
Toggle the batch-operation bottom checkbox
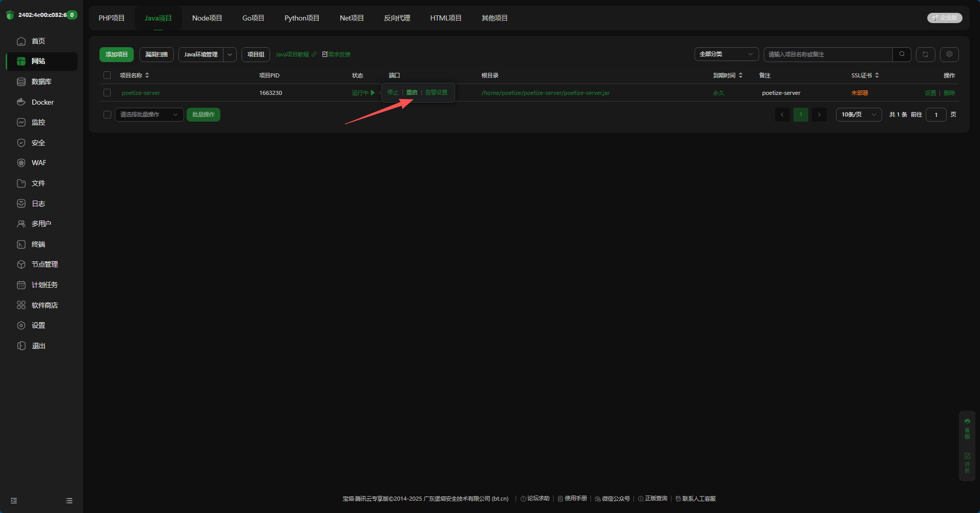pos(107,114)
